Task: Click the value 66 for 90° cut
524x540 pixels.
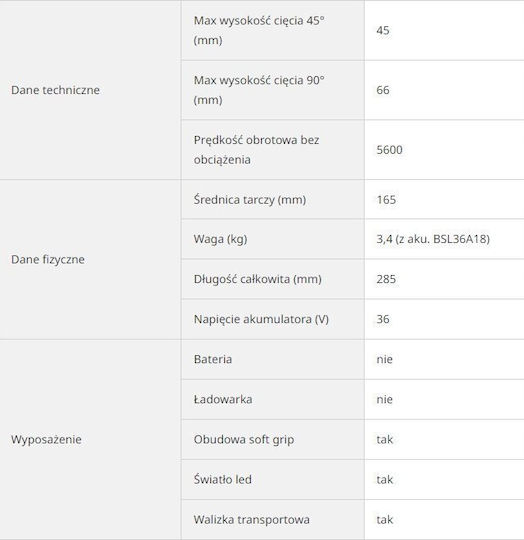Action: click(x=383, y=90)
